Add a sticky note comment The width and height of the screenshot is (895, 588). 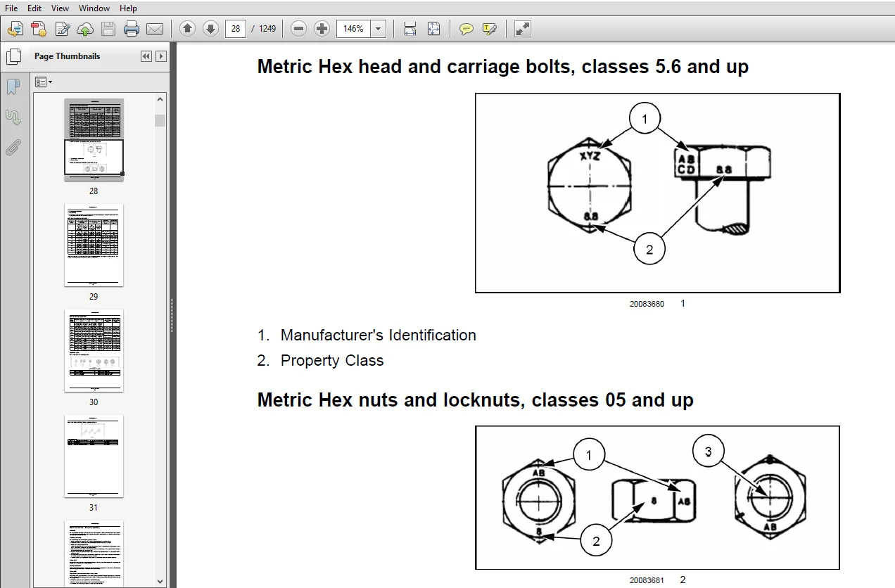[466, 29]
